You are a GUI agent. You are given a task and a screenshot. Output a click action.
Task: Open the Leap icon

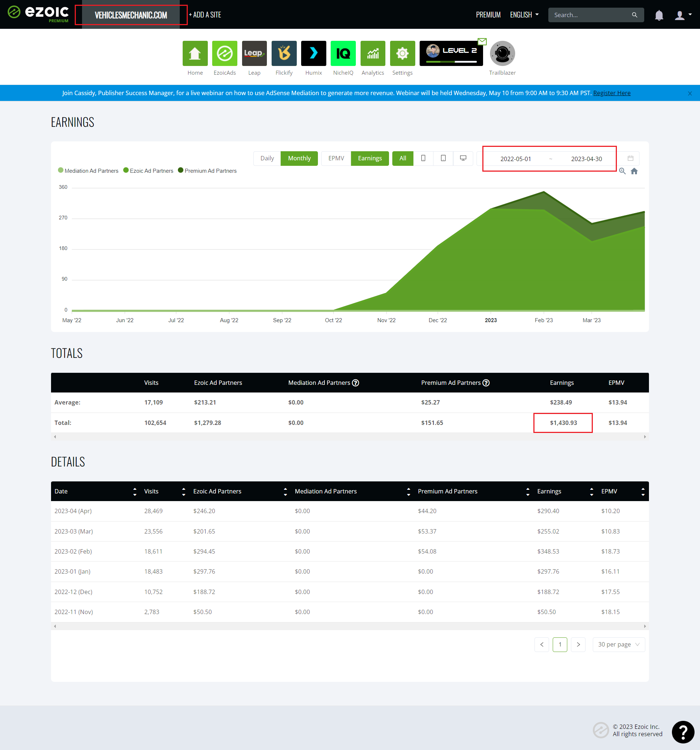(x=254, y=53)
